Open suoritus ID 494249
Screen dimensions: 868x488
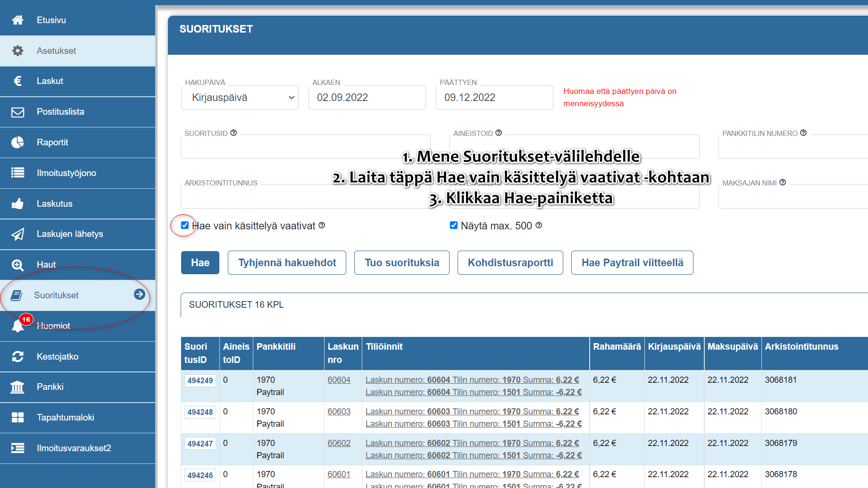200,380
